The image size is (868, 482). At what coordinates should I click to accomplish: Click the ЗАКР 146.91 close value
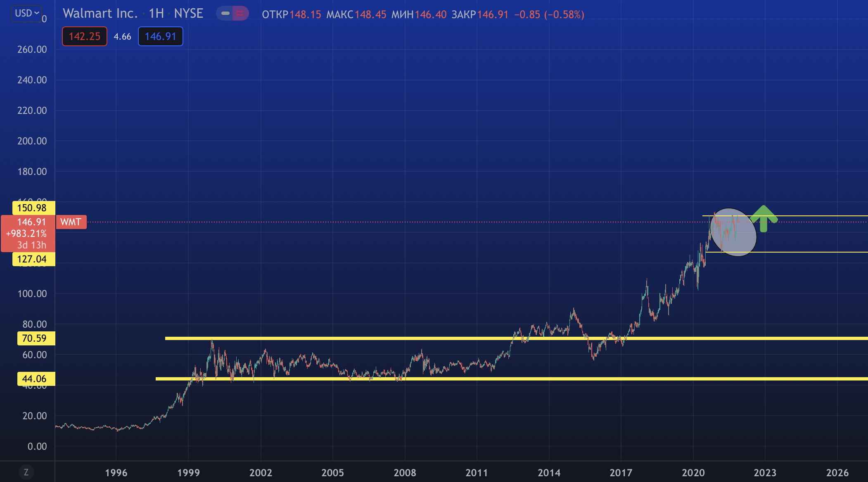pyautogui.click(x=480, y=14)
